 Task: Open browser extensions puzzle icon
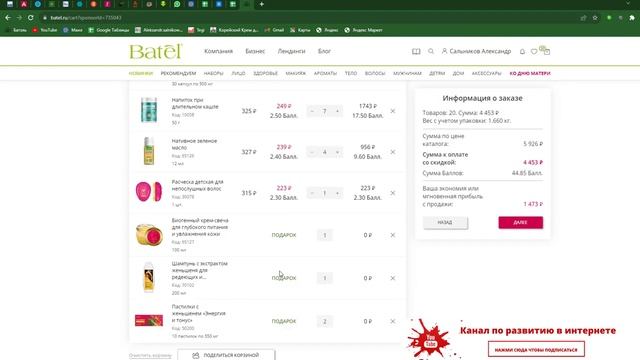tap(632, 18)
